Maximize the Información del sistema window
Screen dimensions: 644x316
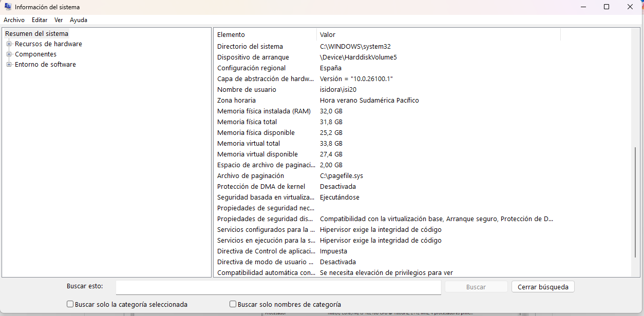[x=607, y=7]
